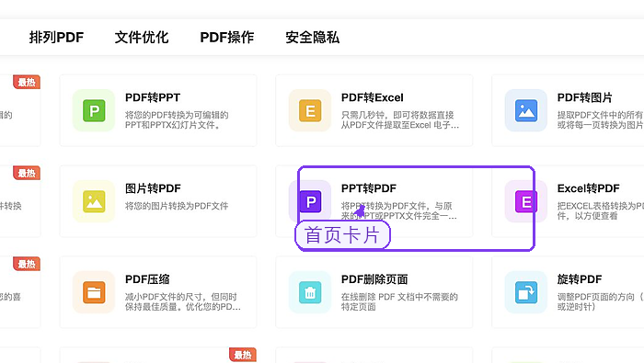Open the 安全隐私 tab

click(x=313, y=38)
